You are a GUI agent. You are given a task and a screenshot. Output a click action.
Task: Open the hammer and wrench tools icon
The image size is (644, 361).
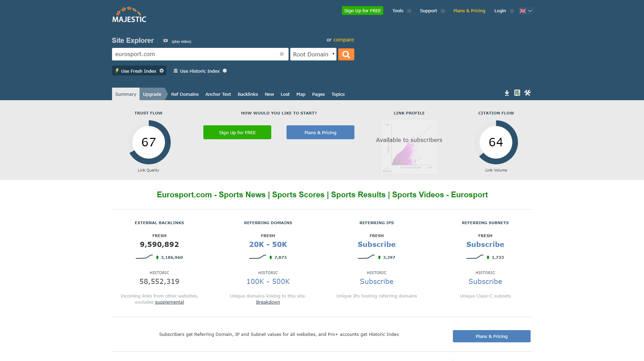click(x=527, y=93)
